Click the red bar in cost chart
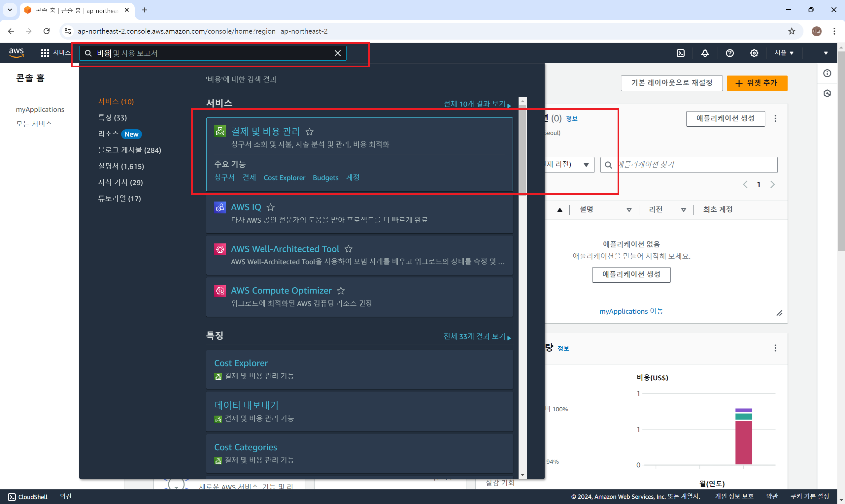The height and width of the screenshot is (504, 845). point(743,443)
